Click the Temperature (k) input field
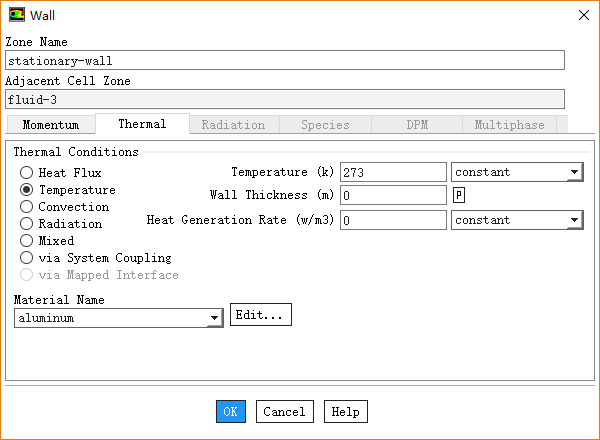The image size is (600, 440). point(393,172)
